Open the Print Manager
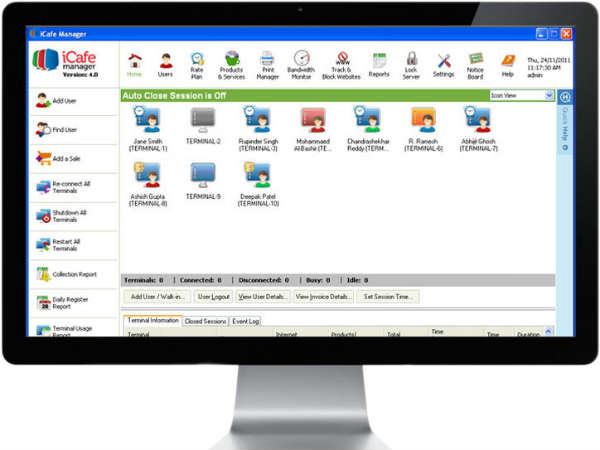 click(x=267, y=66)
